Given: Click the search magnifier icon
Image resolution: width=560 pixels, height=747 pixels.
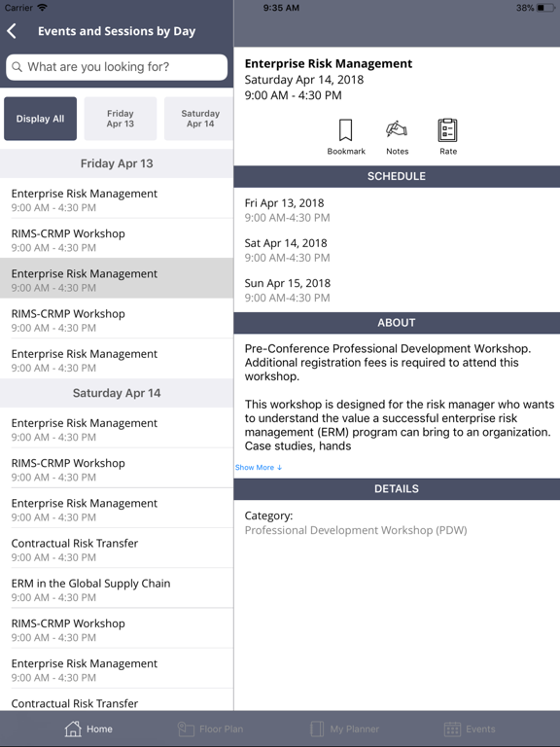Looking at the screenshot, I should tap(17, 67).
